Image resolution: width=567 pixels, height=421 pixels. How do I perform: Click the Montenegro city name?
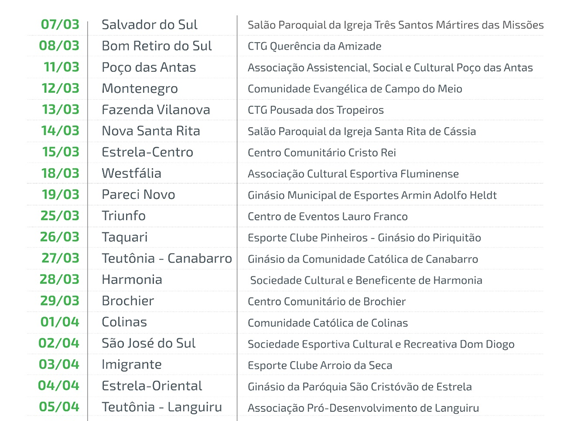(140, 89)
